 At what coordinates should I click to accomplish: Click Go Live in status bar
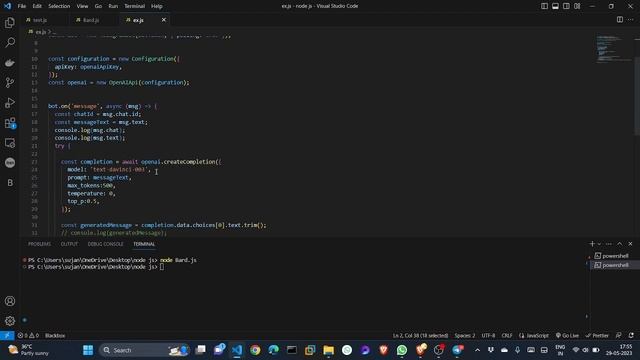(567, 336)
